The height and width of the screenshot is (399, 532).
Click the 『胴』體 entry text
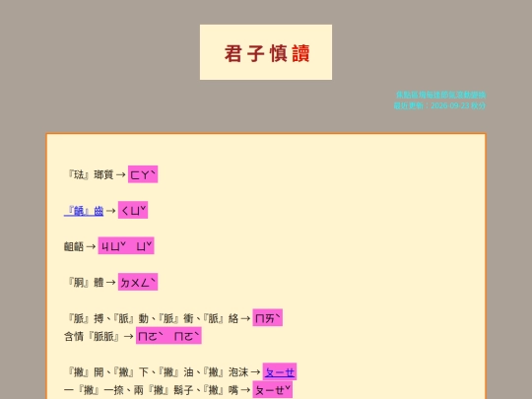click(x=85, y=283)
